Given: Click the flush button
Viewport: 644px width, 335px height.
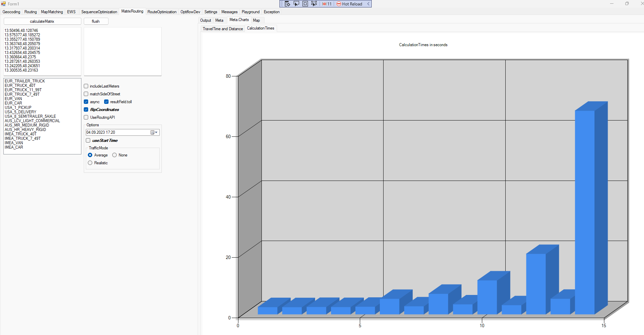Looking at the screenshot, I should click(96, 21).
